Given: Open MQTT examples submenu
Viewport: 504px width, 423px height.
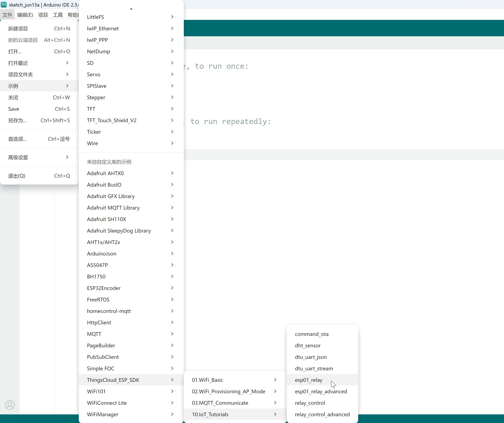Looking at the screenshot, I should pos(131,334).
